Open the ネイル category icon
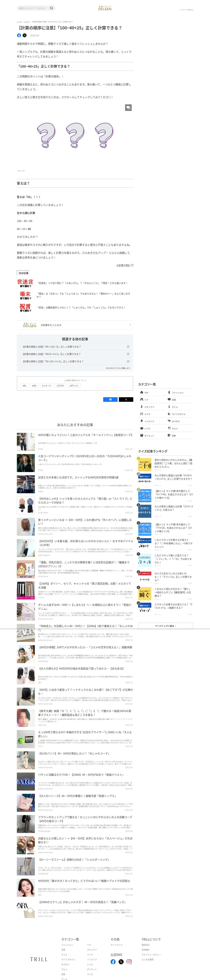The width and height of the screenshot is (210, 980). (180, 407)
